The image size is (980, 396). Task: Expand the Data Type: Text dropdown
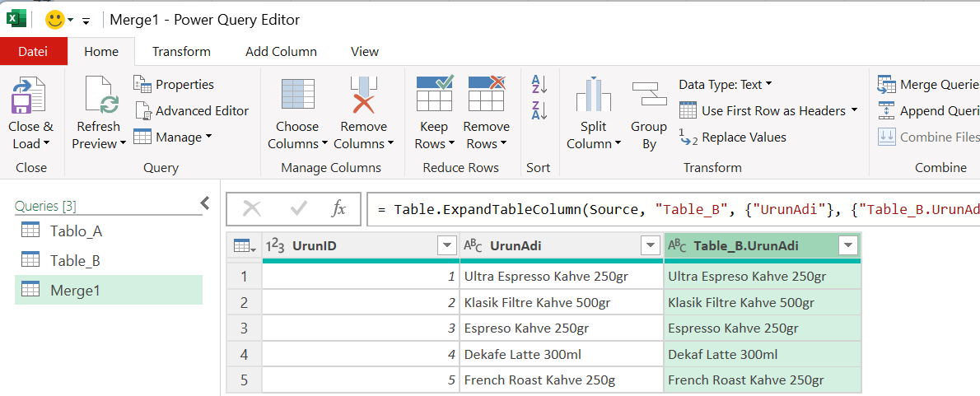click(725, 84)
